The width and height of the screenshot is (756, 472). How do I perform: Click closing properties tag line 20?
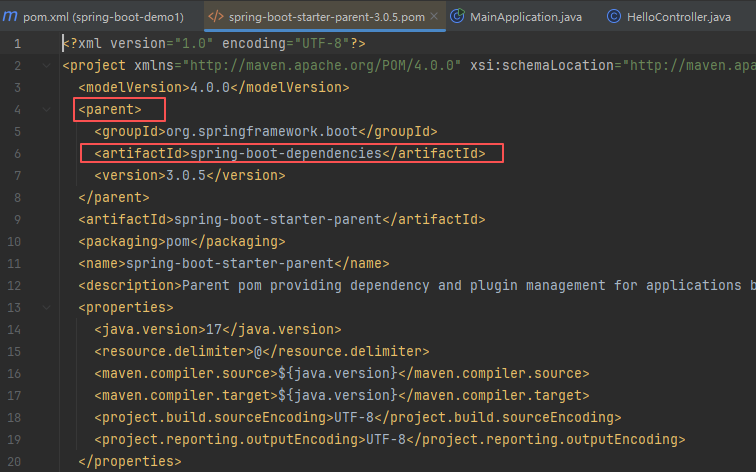coord(130,462)
